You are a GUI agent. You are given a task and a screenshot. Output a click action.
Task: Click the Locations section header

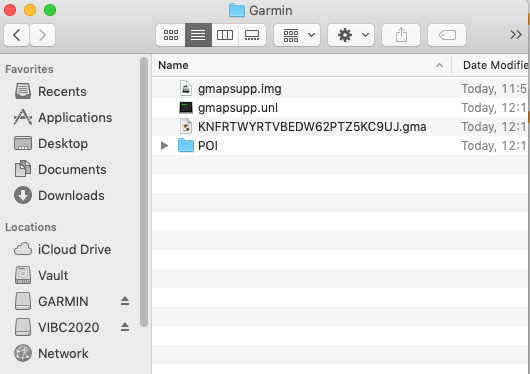coord(31,227)
